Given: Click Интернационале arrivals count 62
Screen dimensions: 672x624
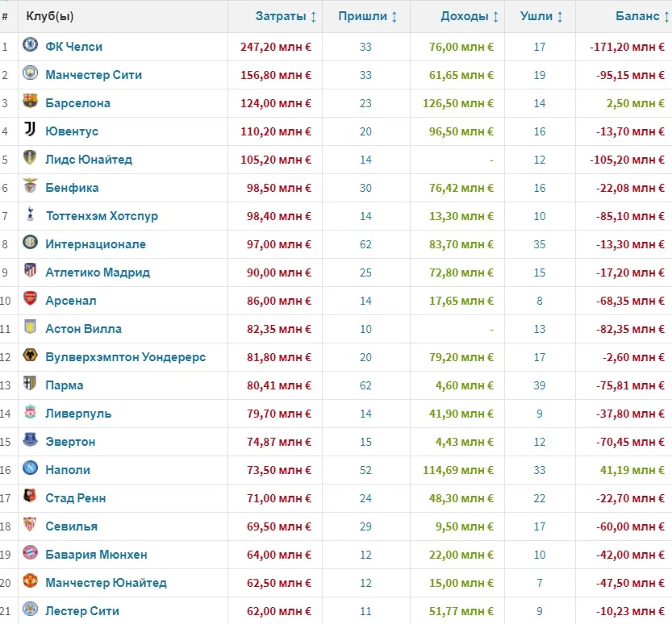Looking at the screenshot, I should 366,244.
